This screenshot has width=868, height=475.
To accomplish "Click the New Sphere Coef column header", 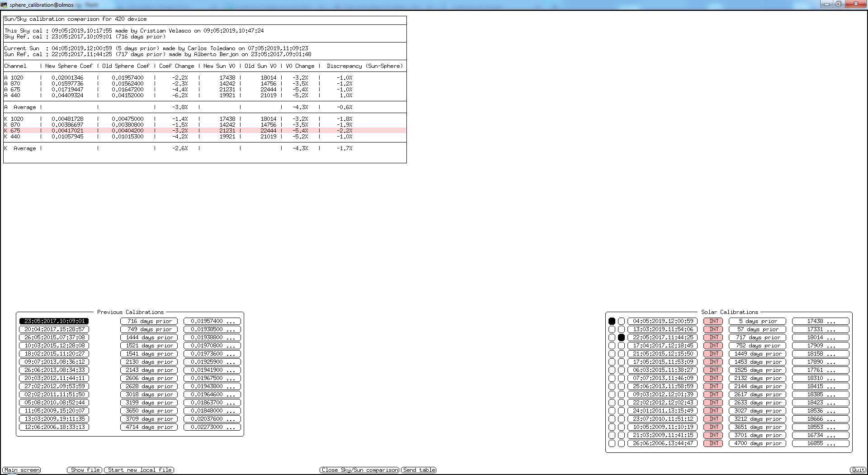I will tap(69, 66).
